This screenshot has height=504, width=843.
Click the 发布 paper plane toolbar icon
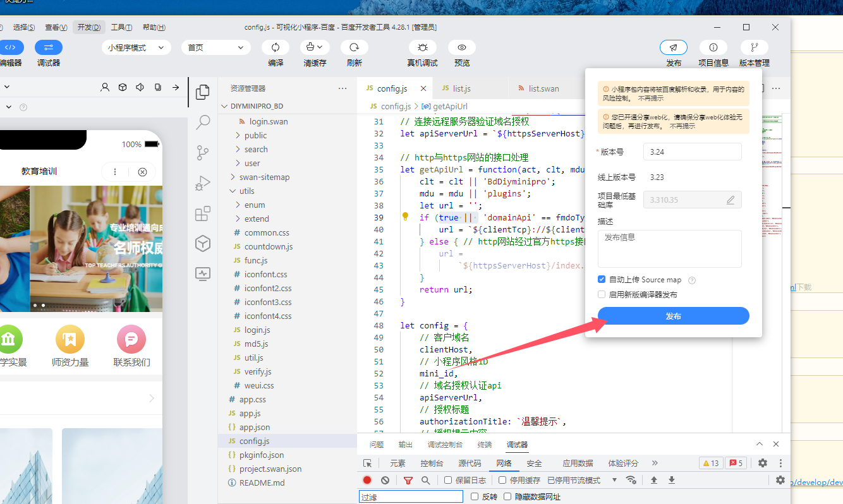[x=674, y=47]
